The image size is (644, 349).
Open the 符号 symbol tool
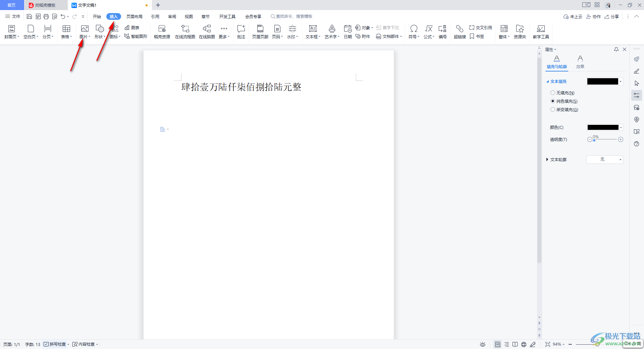[x=414, y=32]
